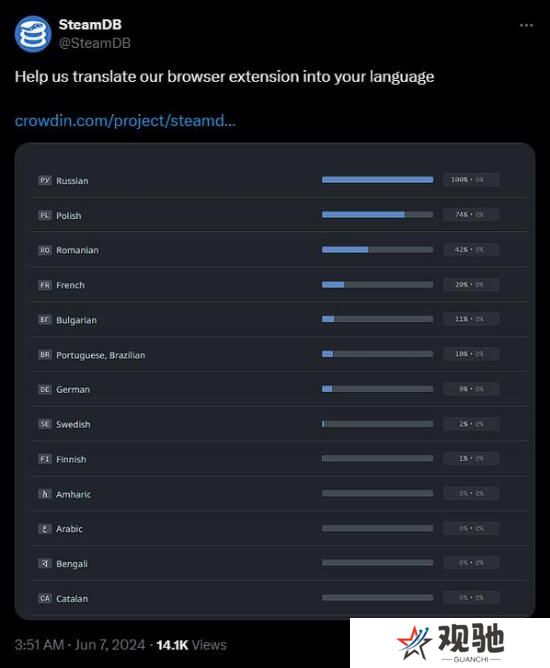Screen dimensions: 550x668
Task: Click the FI badge beside Finnish
Action: (45, 459)
